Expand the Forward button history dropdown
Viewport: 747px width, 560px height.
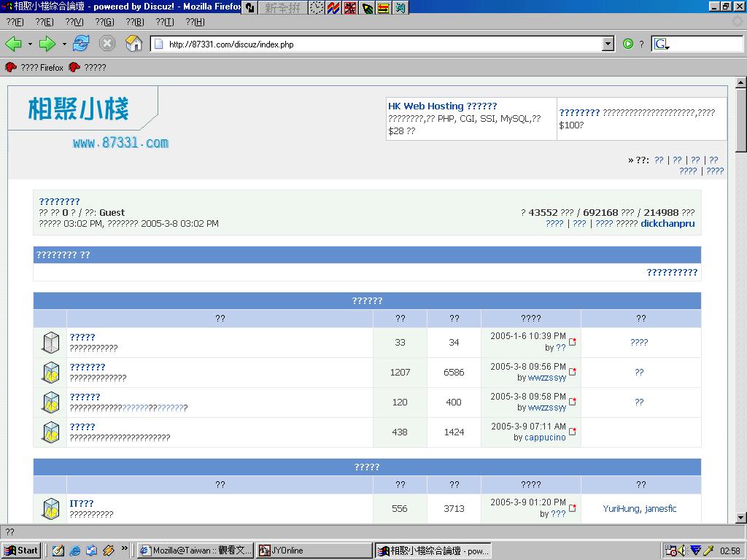[x=64, y=44]
